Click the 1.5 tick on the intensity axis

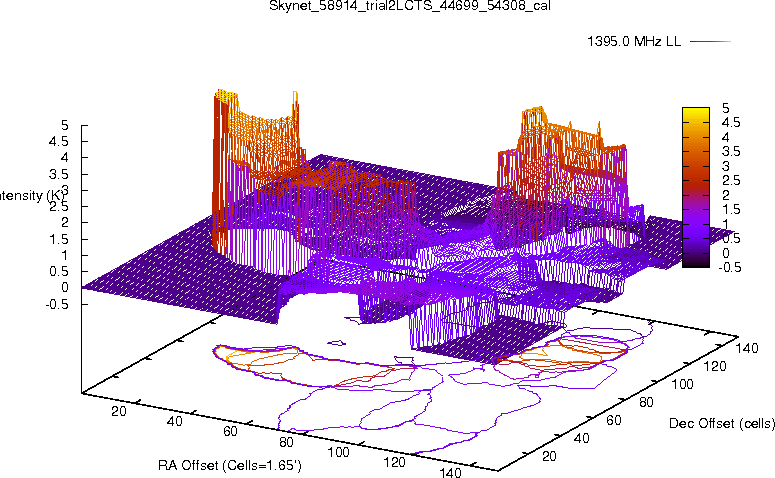pos(59,239)
